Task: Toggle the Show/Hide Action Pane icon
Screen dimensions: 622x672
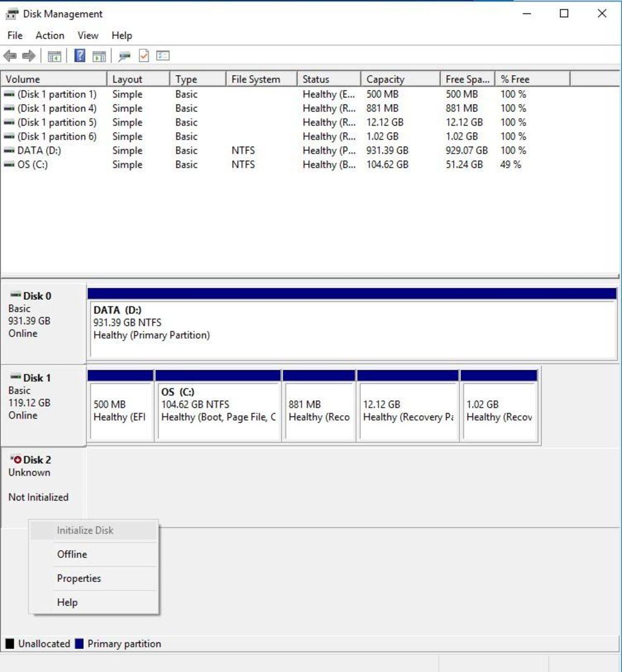Action: 99,56
